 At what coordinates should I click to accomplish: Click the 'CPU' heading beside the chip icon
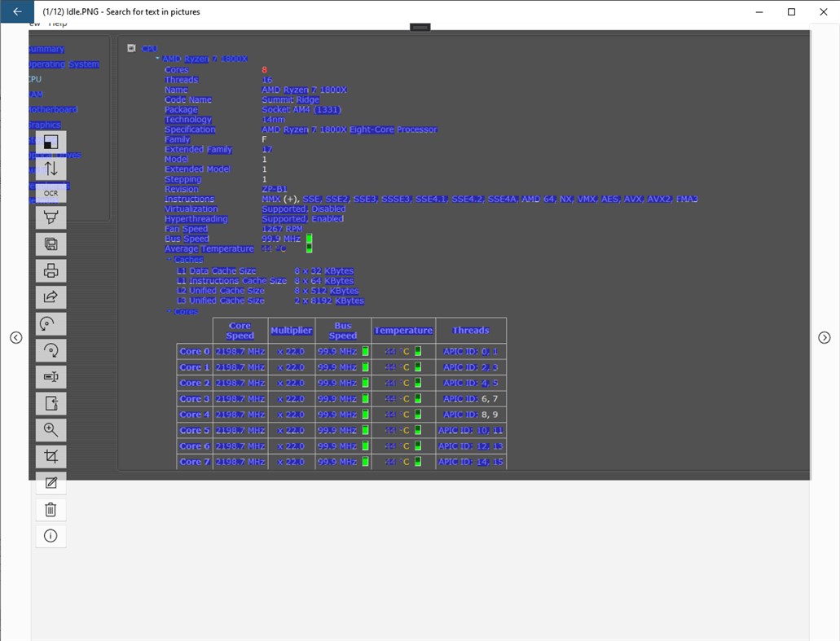149,49
